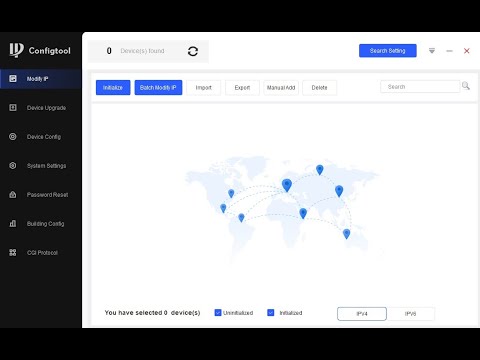Viewport: 480px width, 360px height.
Task: Select Building Config in sidebar
Action: click(41, 224)
